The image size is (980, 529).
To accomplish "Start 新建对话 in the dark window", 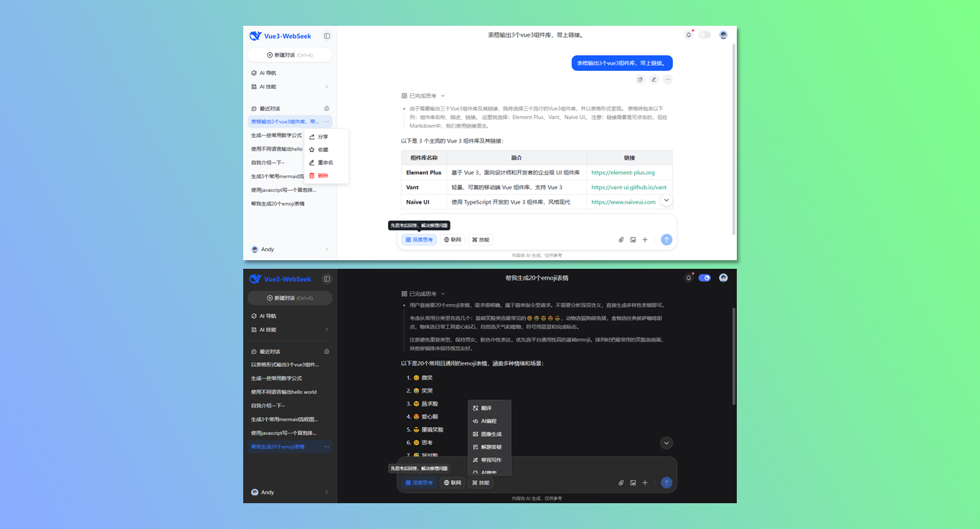I will (290, 297).
